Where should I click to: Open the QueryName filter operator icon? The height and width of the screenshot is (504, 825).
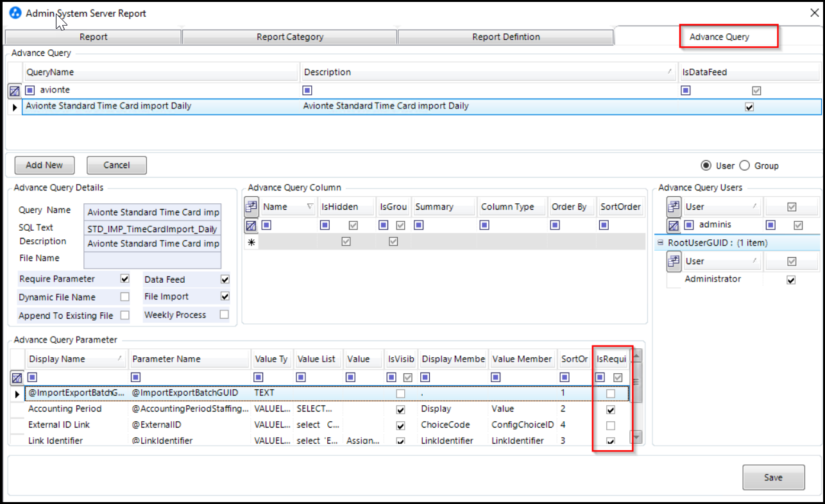tap(30, 90)
